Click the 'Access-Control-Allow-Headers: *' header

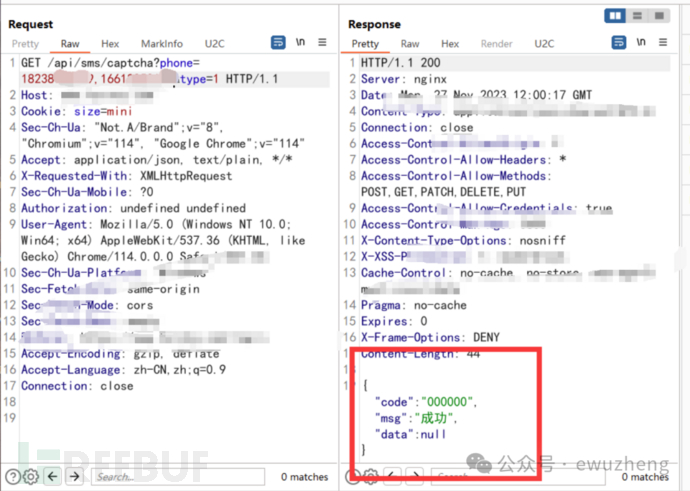click(x=463, y=160)
